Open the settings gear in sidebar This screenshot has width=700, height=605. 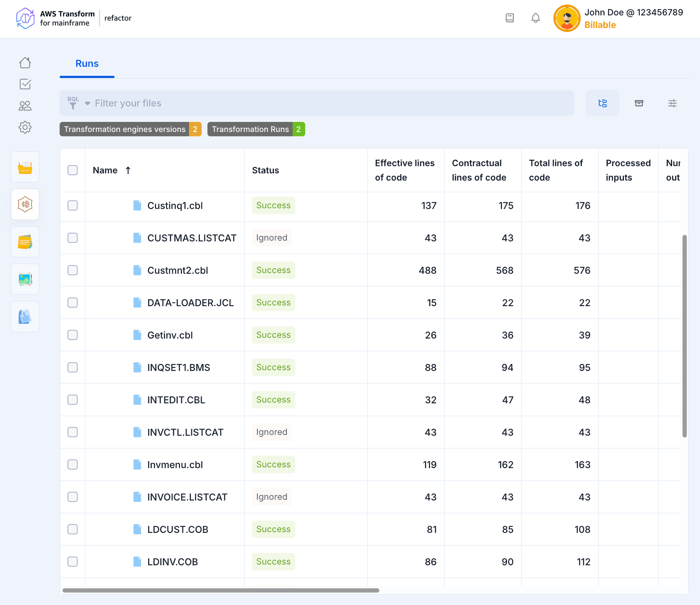pyautogui.click(x=25, y=128)
